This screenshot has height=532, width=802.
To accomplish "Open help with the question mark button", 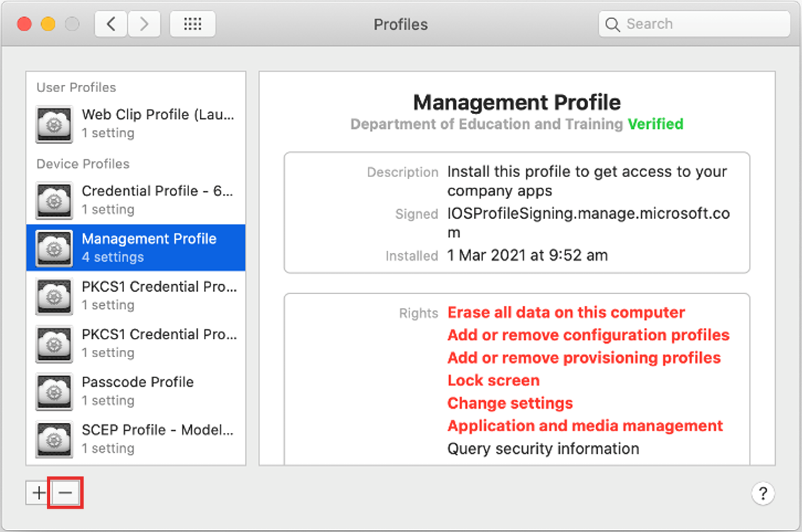I will (x=762, y=494).
